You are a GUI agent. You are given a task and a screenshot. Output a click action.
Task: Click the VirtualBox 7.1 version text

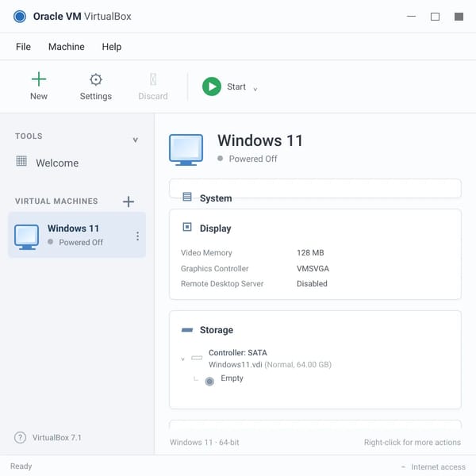coord(57,437)
